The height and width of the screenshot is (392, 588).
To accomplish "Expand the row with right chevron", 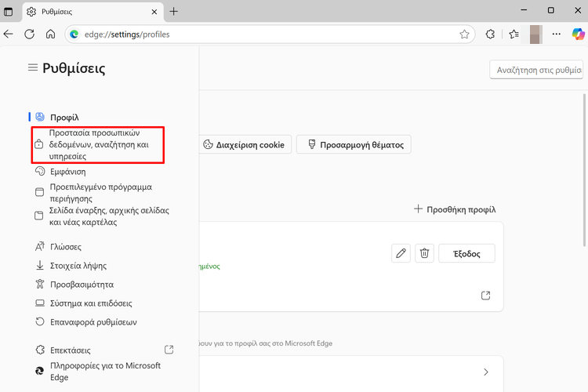I will (x=485, y=372).
